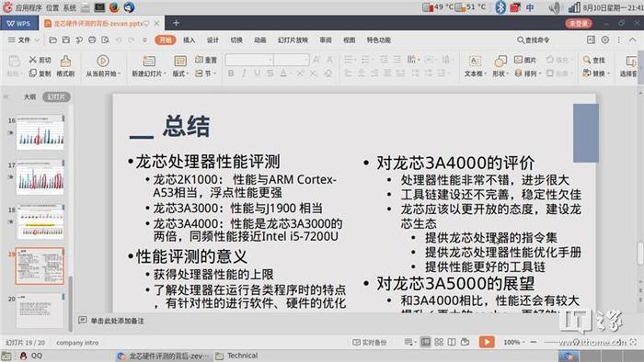Image resolution: width=644 pixels, height=362 pixels.
Task: Expand the 文件 file menu
Action: point(23,40)
